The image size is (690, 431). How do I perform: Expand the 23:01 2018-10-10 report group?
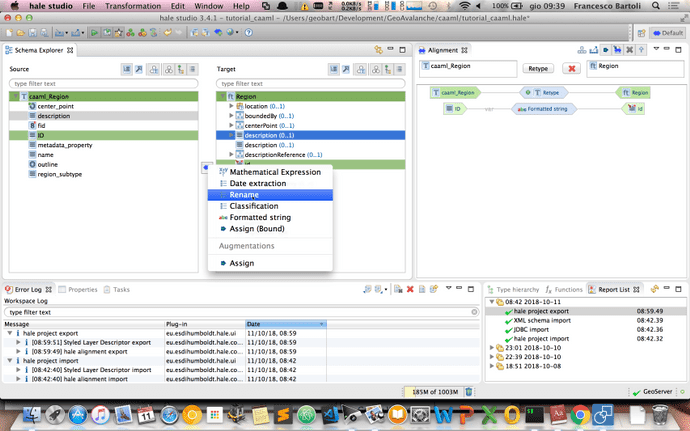493,347
